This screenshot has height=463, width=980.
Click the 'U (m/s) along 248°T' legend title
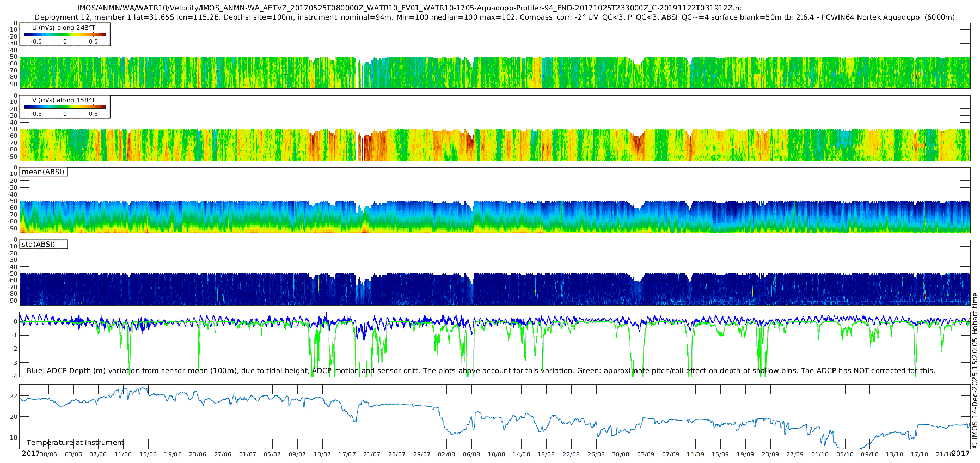(x=64, y=28)
